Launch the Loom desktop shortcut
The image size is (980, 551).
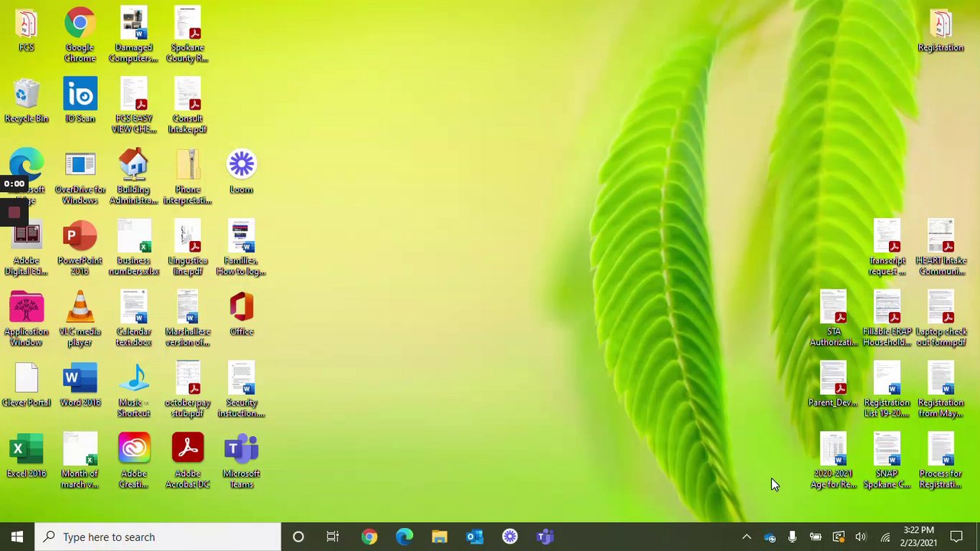click(241, 172)
